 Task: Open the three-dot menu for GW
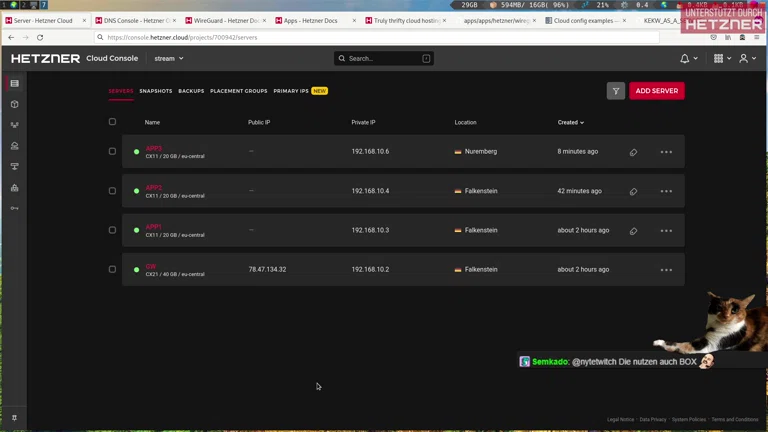(666, 270)
